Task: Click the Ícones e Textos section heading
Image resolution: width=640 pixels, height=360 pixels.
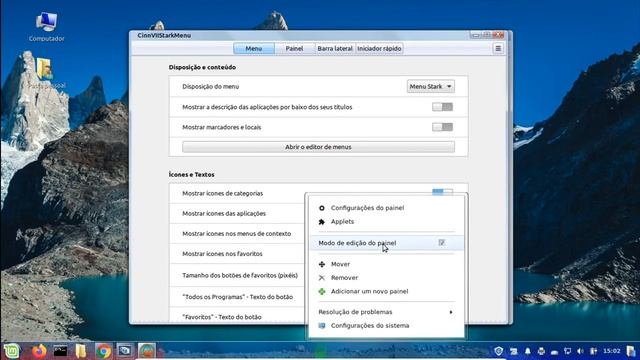Action: (191, 174)
